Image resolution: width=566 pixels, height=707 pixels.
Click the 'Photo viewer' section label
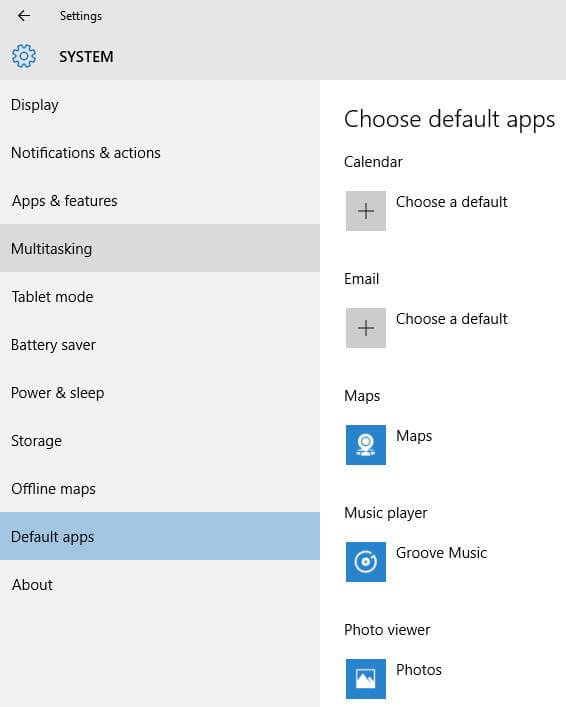point(387,630)
